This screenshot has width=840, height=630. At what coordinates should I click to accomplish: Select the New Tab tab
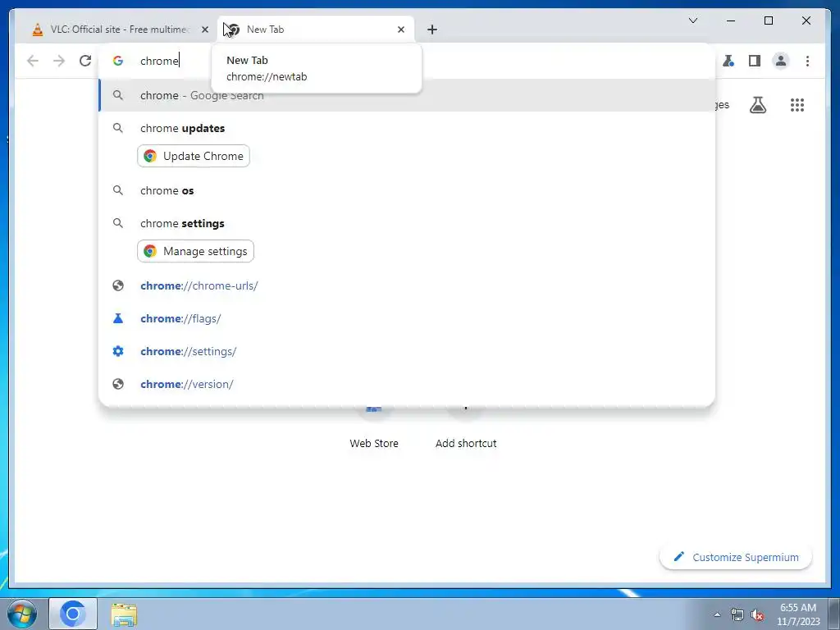(316, 30)
